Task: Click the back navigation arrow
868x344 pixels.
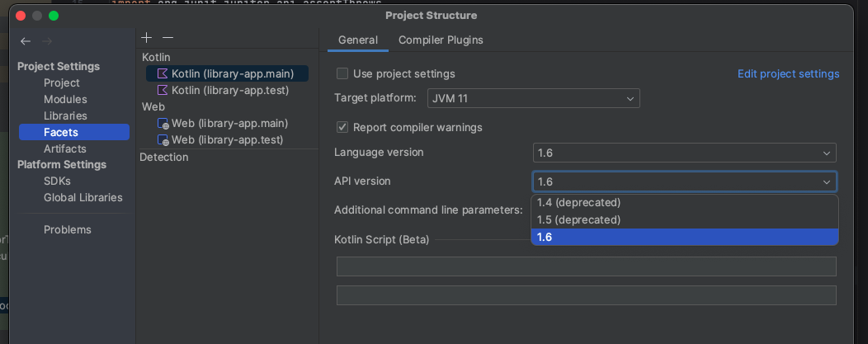Action: 26,41
